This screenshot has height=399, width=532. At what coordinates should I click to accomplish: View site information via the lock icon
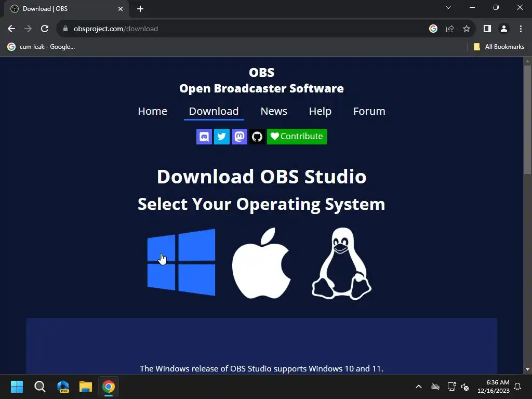pyautogui.click(x=65, y=29)
